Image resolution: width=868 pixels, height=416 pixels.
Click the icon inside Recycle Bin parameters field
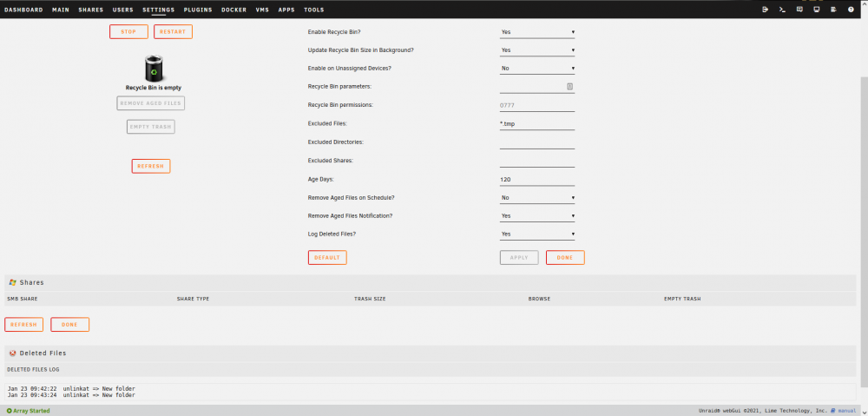(569, 86)
